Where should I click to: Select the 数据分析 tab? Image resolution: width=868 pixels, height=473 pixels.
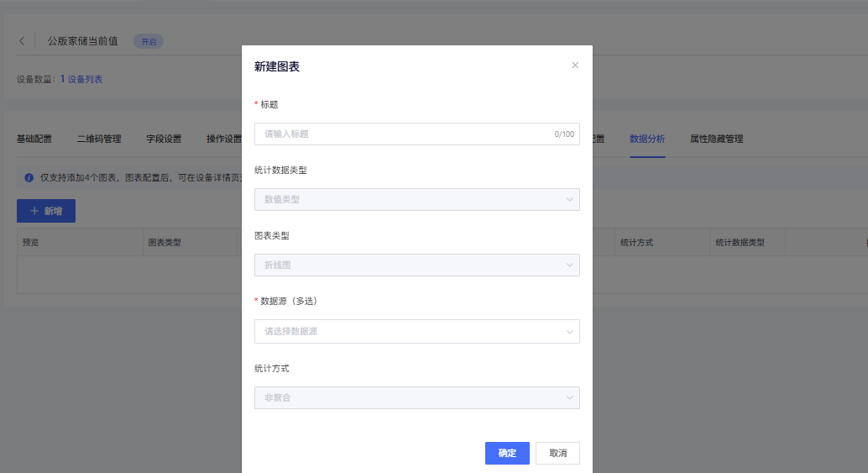(647, 139)
